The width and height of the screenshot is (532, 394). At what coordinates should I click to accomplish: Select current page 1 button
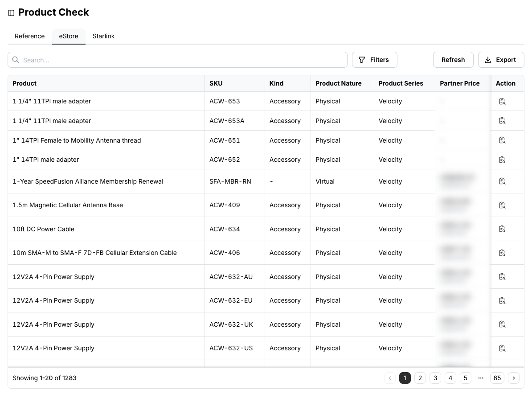(x=405, y=378)
